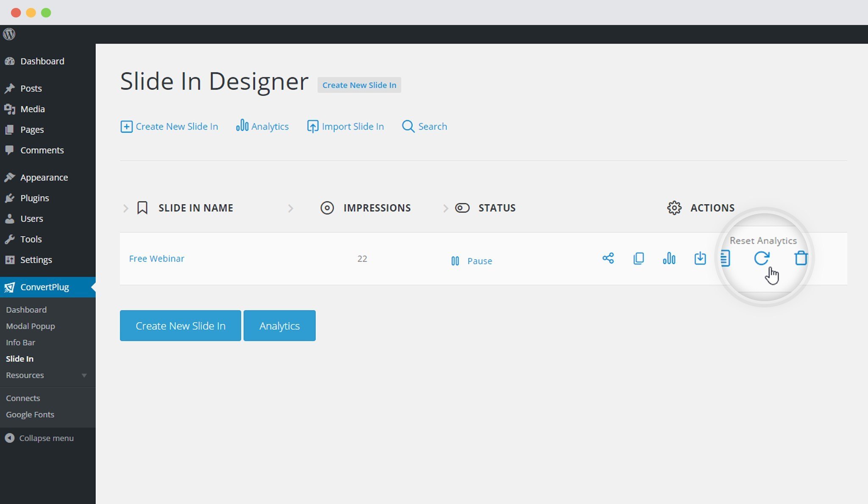Open the Slide In submenu item
The width and height of the screenshot is (868, 504).
tap(19, 359)
